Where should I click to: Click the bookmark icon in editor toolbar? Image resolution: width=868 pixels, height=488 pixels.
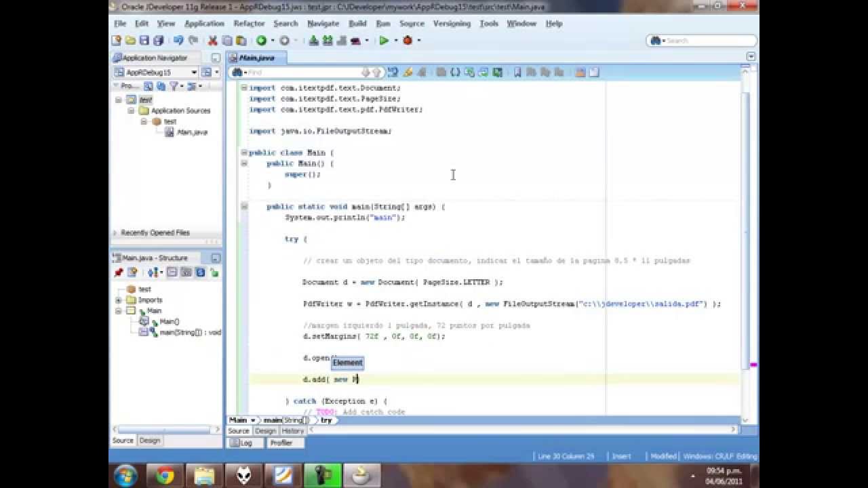[517, 73]
